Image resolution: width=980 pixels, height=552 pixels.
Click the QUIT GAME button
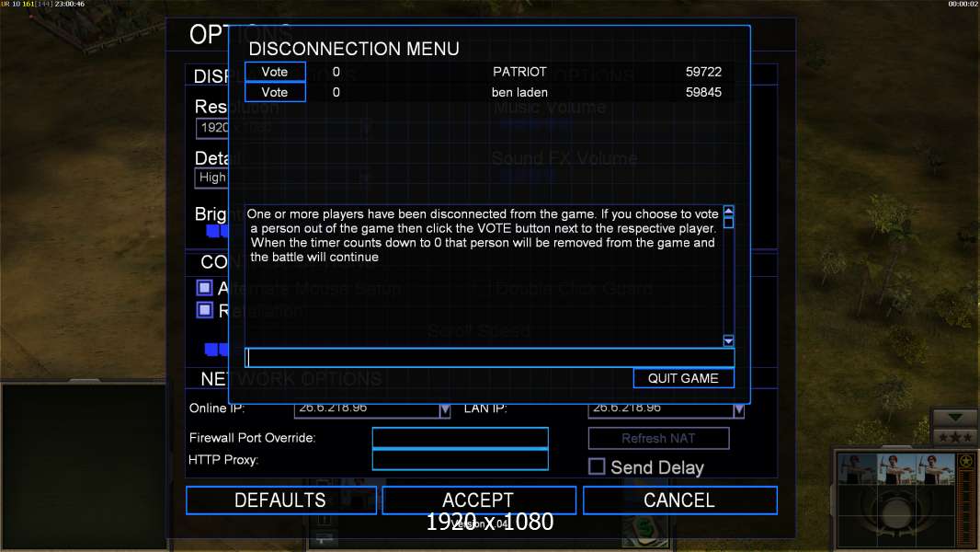point(683,378)
